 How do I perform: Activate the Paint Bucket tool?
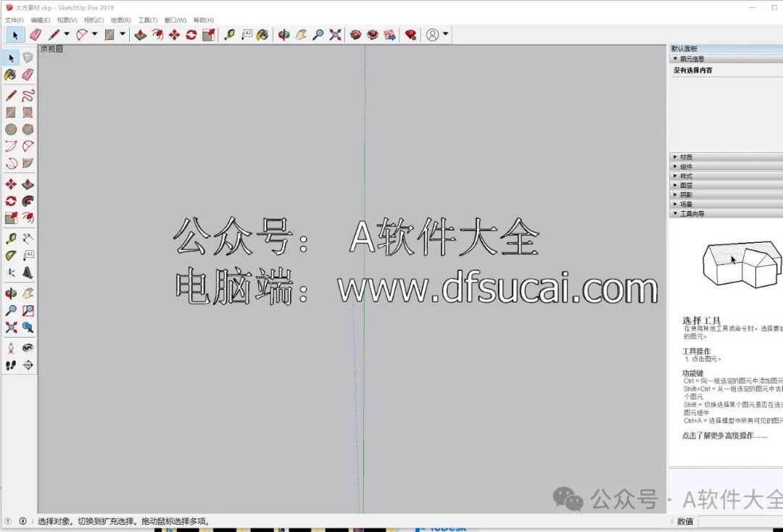point(9,75)
